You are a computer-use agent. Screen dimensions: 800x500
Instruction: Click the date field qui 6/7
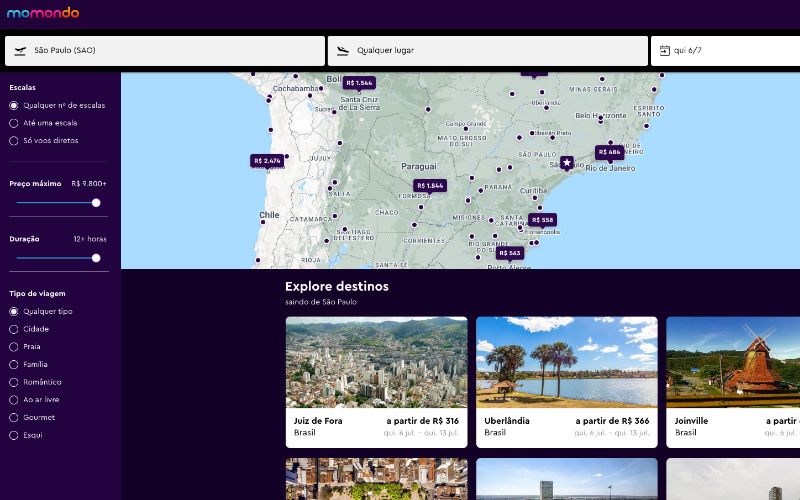[x=726, y=51]
